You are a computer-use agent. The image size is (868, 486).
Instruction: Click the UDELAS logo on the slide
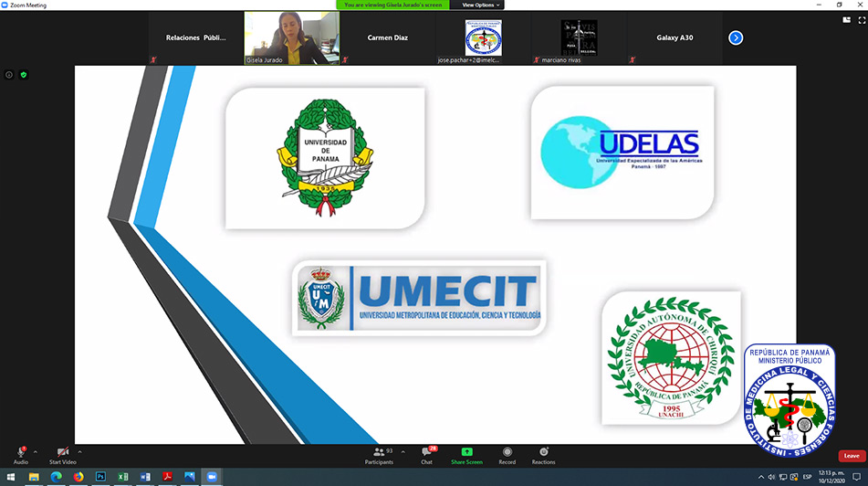click(x=622, y=153)
